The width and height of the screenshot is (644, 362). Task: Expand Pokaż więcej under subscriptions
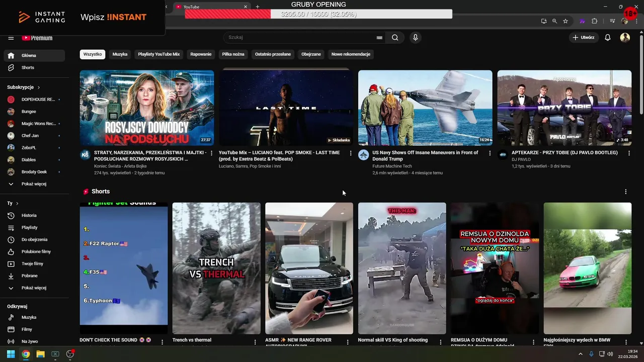[34, 184]
